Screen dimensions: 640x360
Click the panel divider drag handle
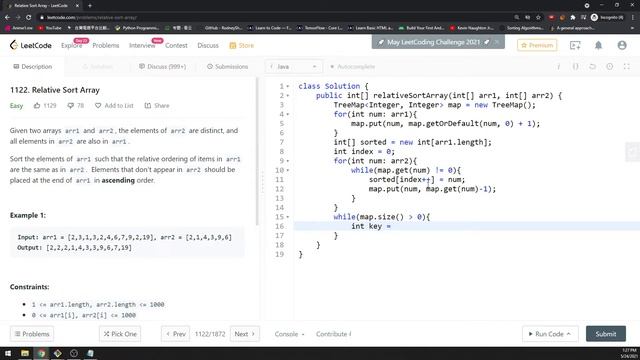[262, 182]
